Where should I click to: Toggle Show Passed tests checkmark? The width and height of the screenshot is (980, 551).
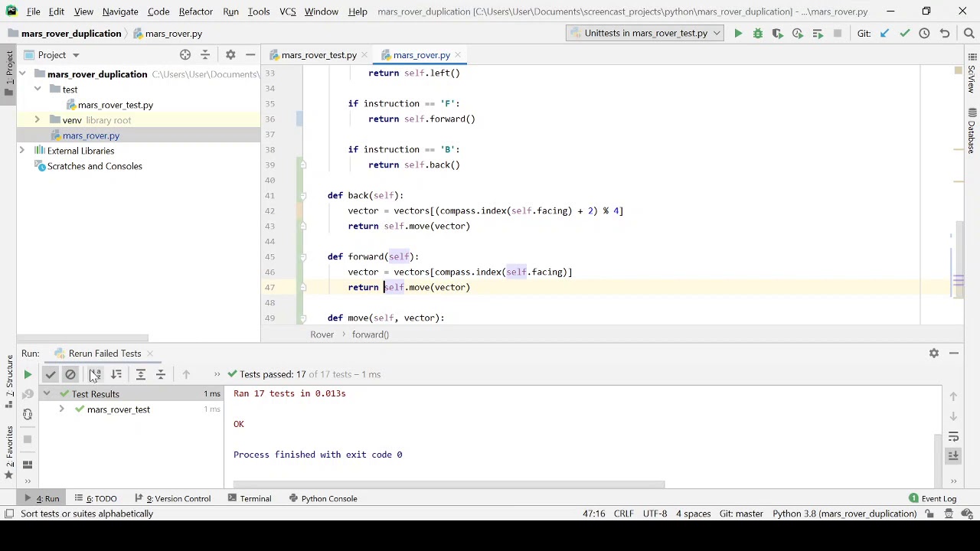[51, 374]
